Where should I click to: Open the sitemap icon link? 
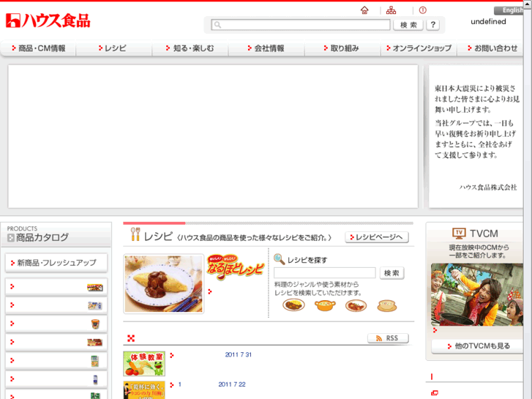point(391,10)
